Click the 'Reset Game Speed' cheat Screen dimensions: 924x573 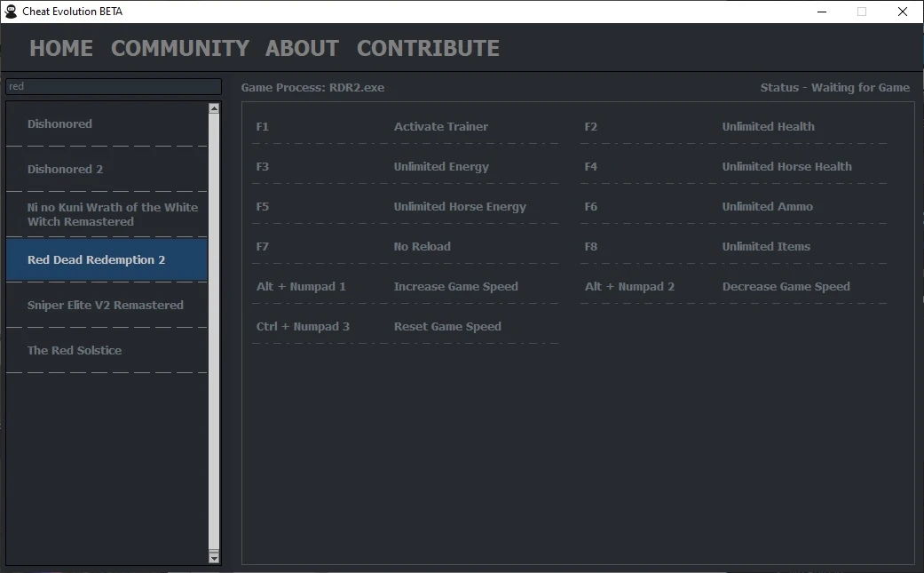[447, 327]
